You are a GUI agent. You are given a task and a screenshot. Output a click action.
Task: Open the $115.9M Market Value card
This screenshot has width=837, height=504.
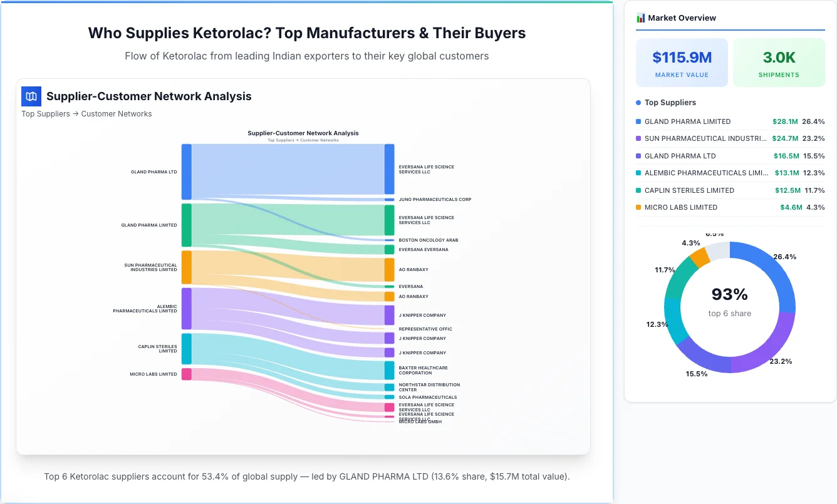pyautogui.click(x=682, y=62)
